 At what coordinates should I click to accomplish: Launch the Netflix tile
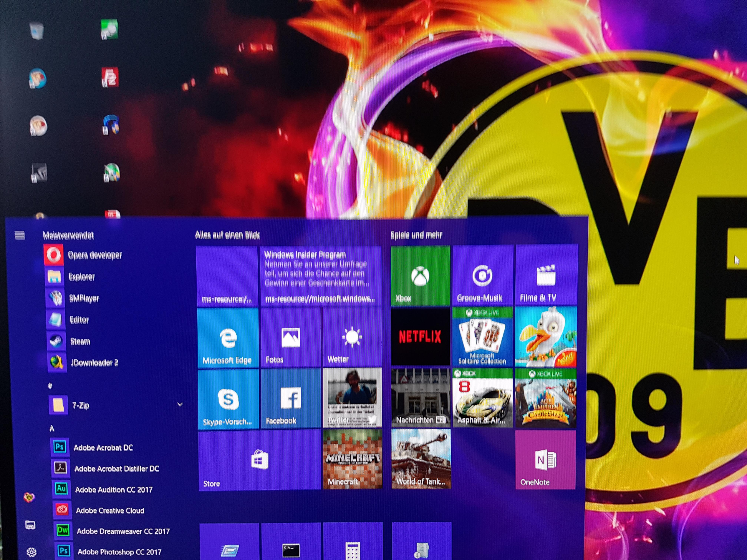(420, 337)
